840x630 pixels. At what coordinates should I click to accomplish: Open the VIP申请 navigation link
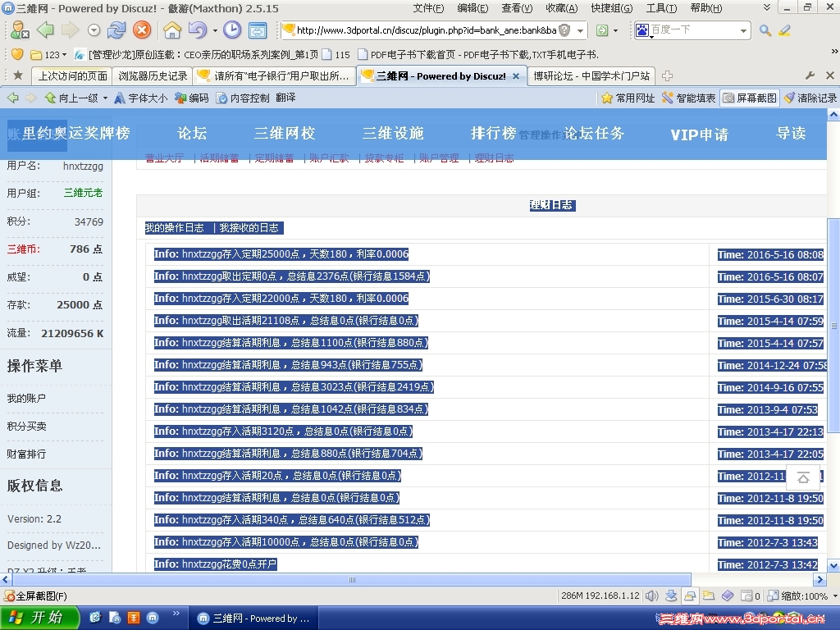click(699, 135)
